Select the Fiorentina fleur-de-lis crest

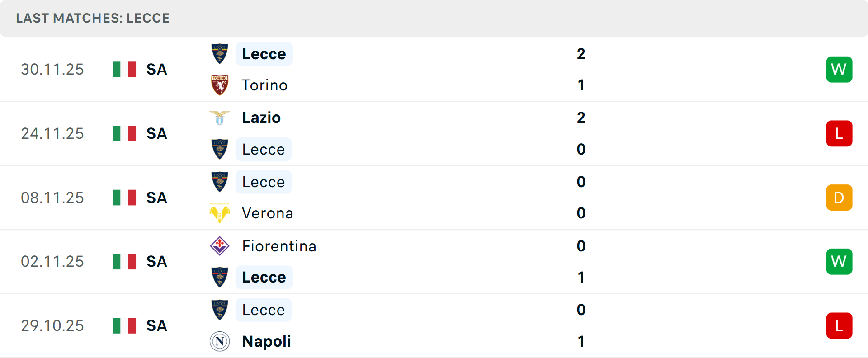(x=220, y=246)
